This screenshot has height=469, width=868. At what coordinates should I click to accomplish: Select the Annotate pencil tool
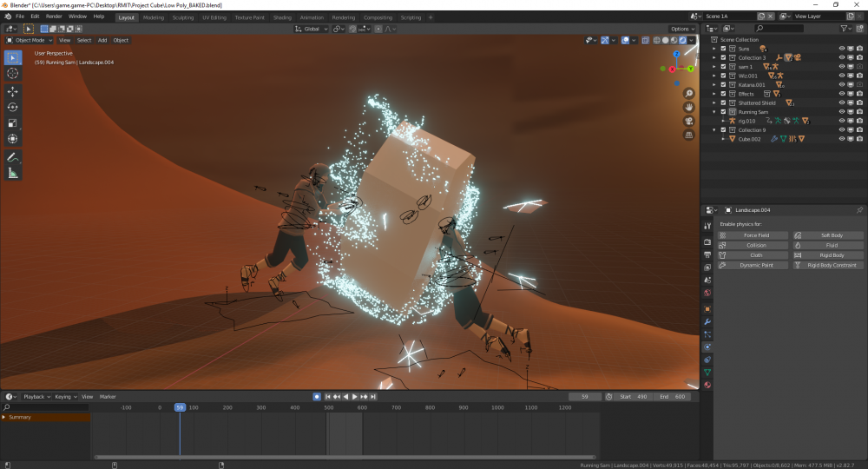tap(13, 157)
